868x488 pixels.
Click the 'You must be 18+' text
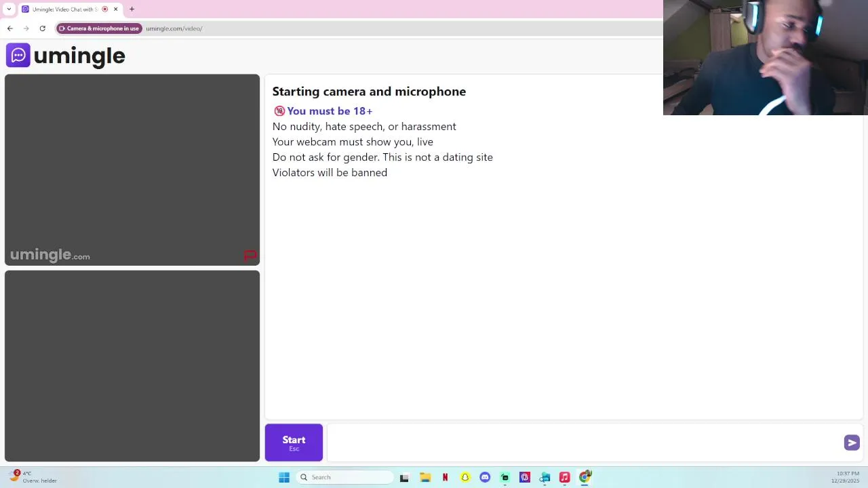(x=330, y=111)
